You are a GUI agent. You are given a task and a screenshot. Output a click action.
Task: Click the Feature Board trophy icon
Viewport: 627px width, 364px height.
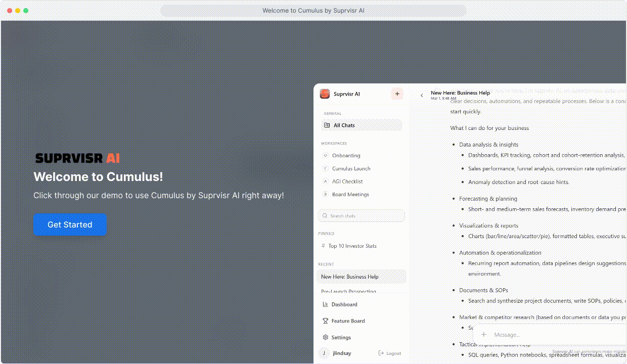point(325,321)
